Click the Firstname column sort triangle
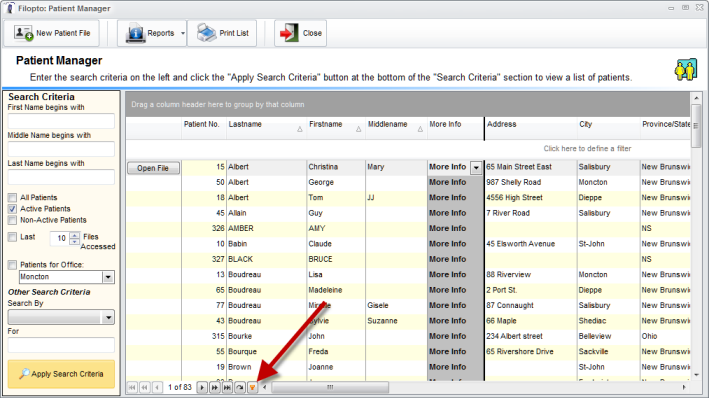 (x=359, y=129)
